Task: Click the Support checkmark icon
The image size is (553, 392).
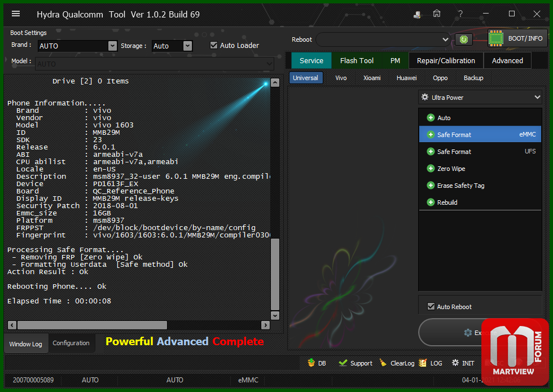Action: [x=343, y=363]
